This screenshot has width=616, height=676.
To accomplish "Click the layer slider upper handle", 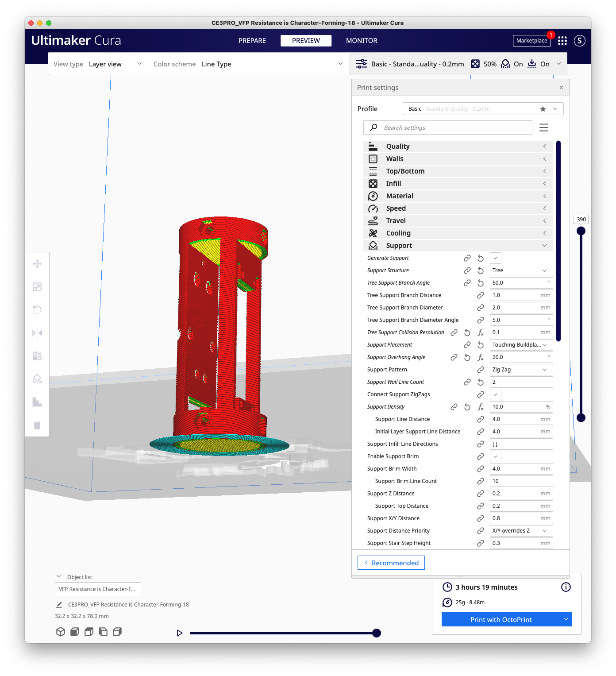I will tap(581, 231).
